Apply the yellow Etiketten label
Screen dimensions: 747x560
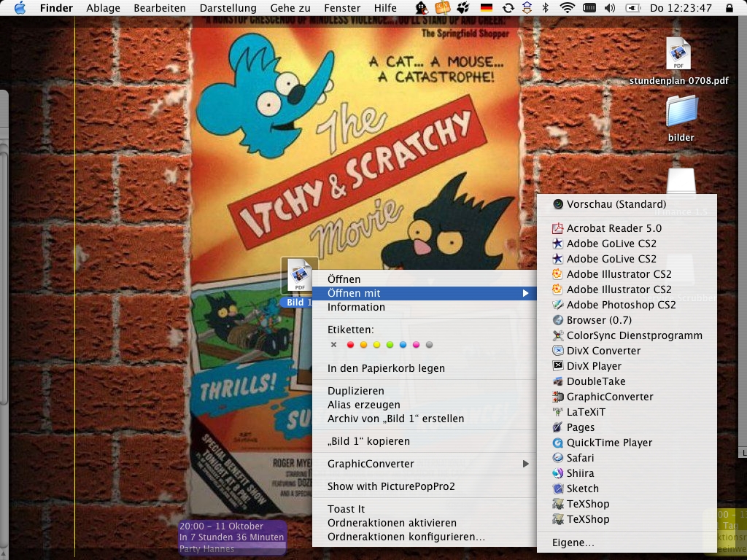[x=377, y=345]
